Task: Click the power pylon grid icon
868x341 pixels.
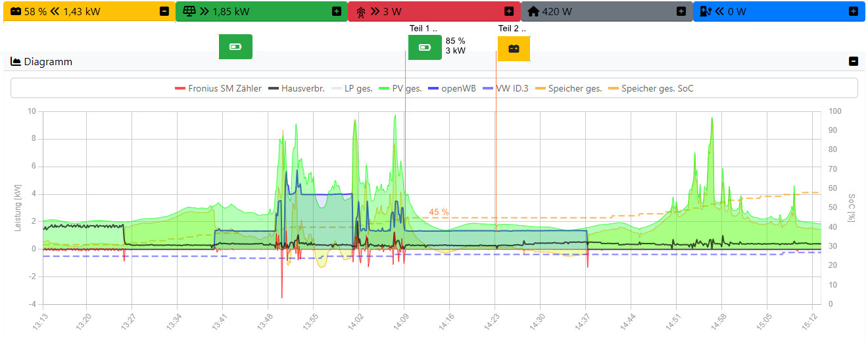Action: click(360, 11)
